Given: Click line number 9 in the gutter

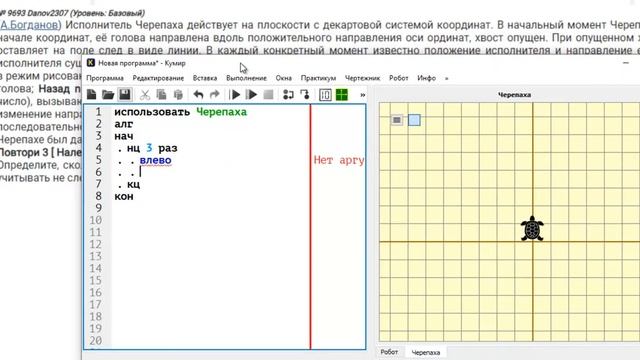Looking at the screenshot, I should (98, 208).
